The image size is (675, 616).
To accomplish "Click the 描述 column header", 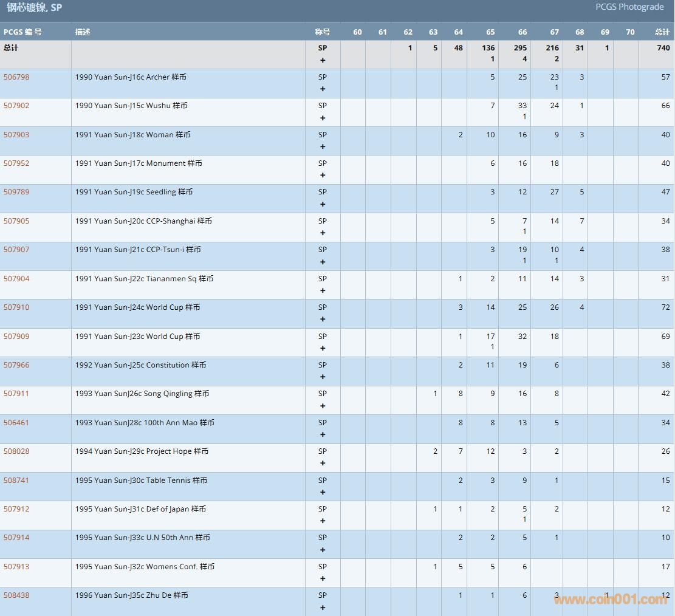I will coord(83,32).
